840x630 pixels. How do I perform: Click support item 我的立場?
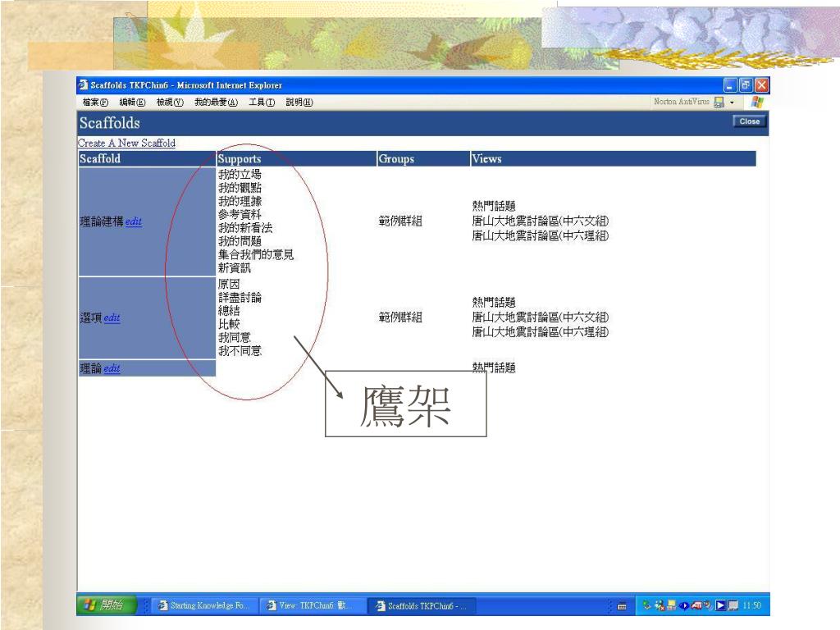click(240, 174)
